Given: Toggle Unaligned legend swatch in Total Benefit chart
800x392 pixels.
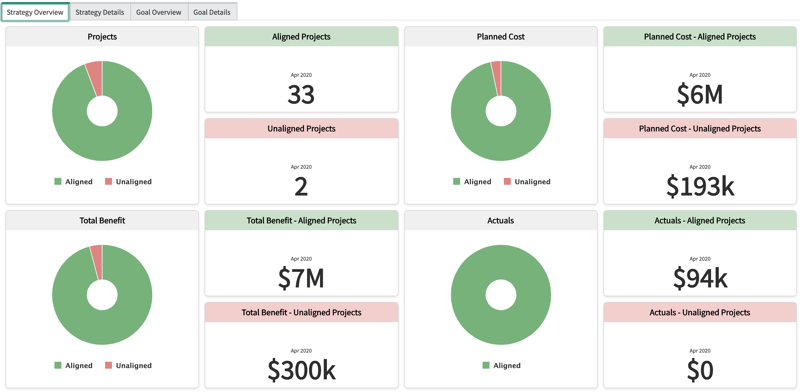Looking at the screenshot, I should click(108, 365).
